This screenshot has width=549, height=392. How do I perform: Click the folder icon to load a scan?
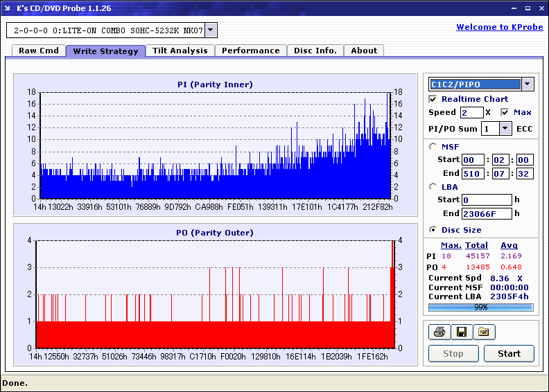click(484, 332)
